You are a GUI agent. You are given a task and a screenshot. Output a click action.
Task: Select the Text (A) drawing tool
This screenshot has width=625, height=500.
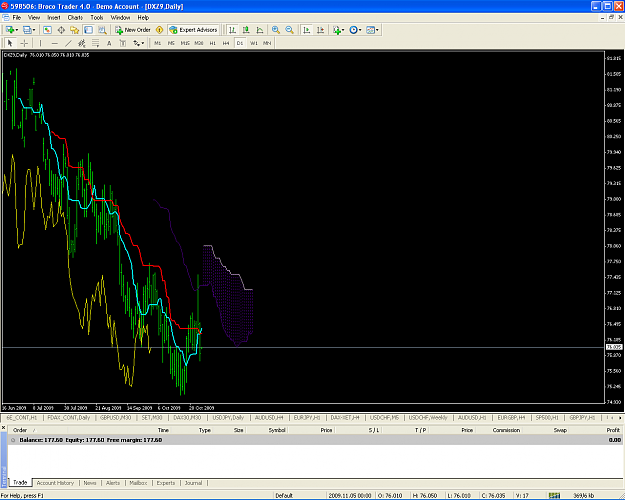click(x=109, y=43)
